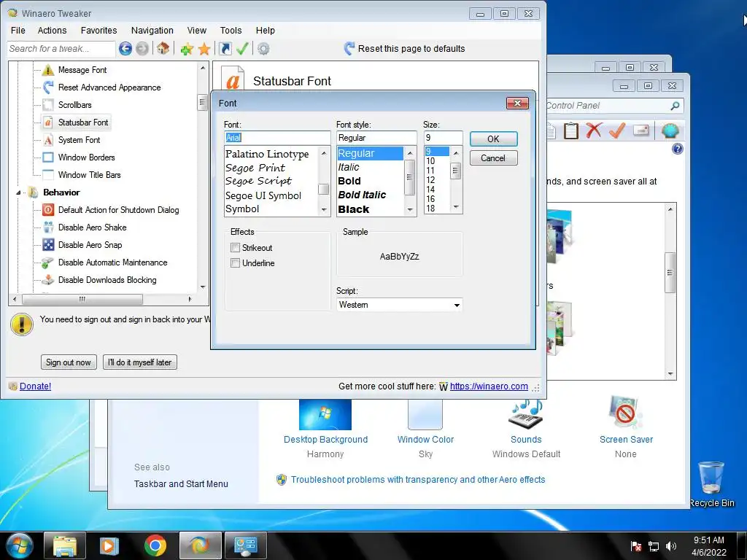747x560 pixels.
Task: Open Default Action for Shutdown Dialog
Action: tap(118, 210)
